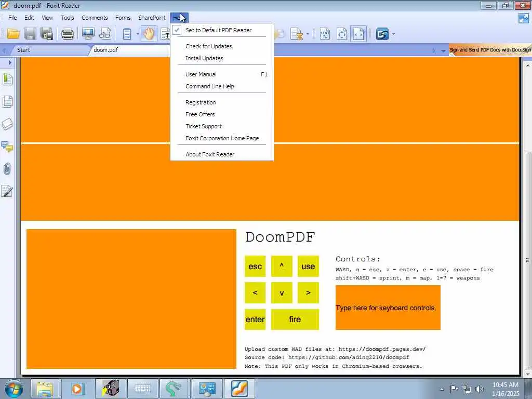Click the Open folder toolbar icon
This screenshot has width=532, height=399.
[x=14, y=34]
